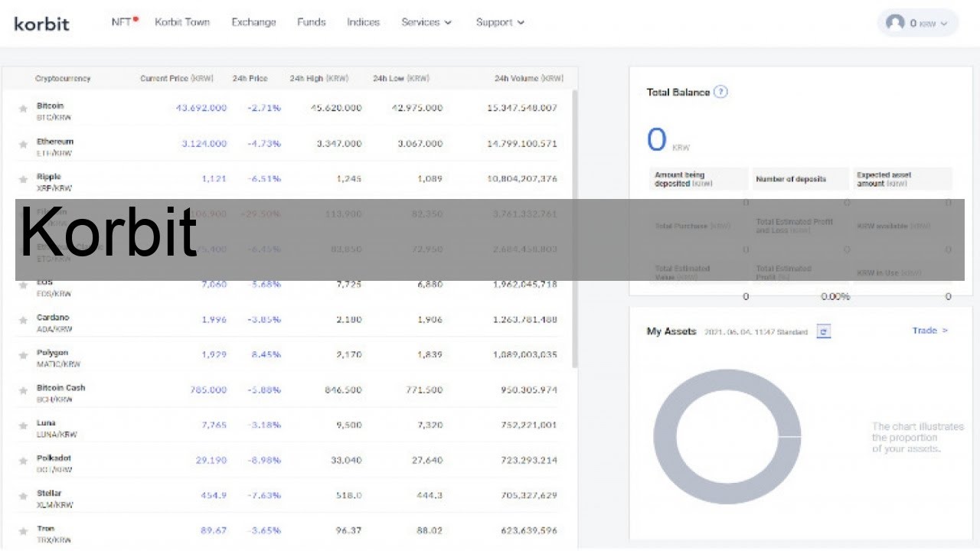
Task: Click the coin list scrollbar
Action: click(575, 228)
